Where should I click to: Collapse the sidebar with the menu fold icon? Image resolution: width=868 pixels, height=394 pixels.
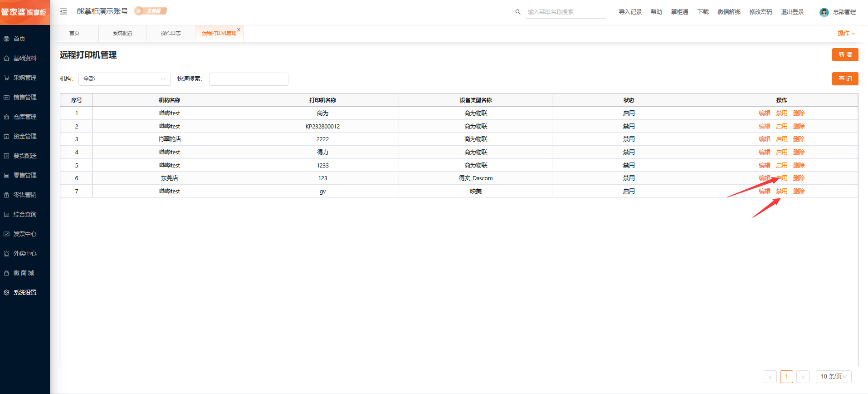63,11
